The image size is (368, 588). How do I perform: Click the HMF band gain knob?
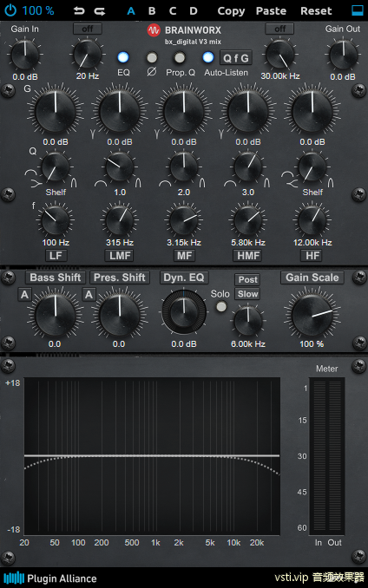point(248,111)
